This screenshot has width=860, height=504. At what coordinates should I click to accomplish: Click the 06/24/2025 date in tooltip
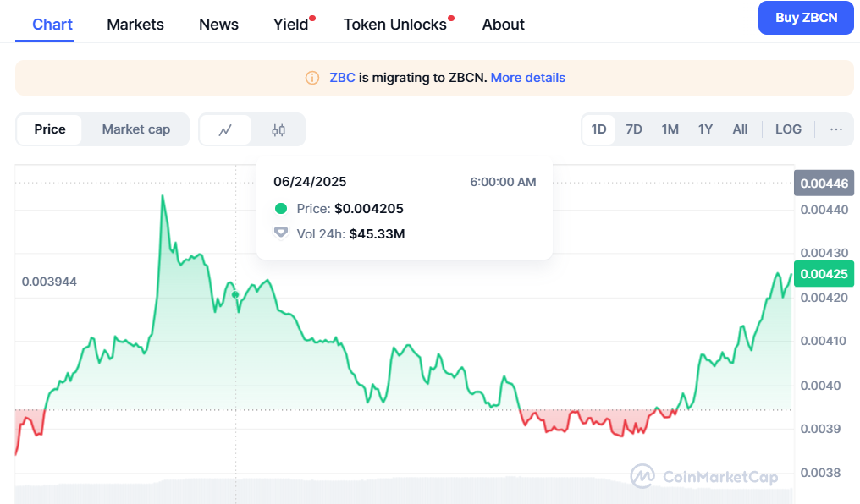tap(310, 181)
